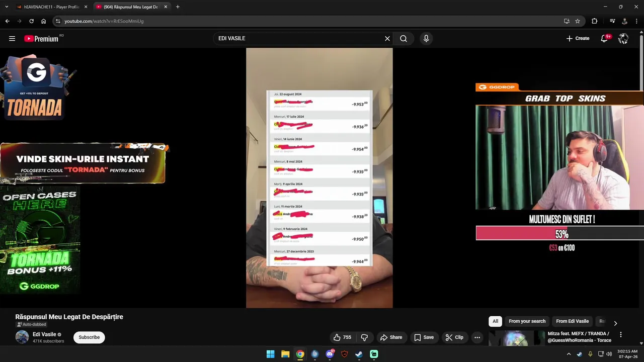Start voice search with microphone
Image resolution: width=644 pixels, height=362 pixels.
426,39
